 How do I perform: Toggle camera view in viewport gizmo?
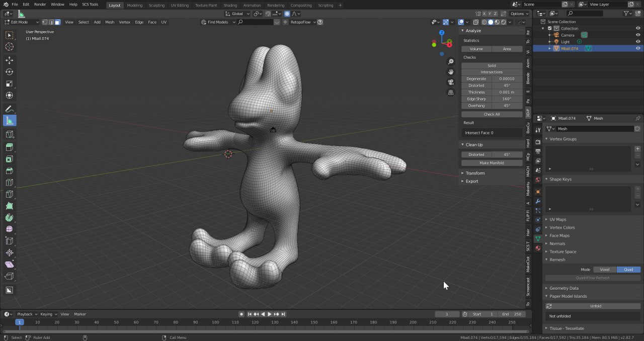(x=451, y=82)
